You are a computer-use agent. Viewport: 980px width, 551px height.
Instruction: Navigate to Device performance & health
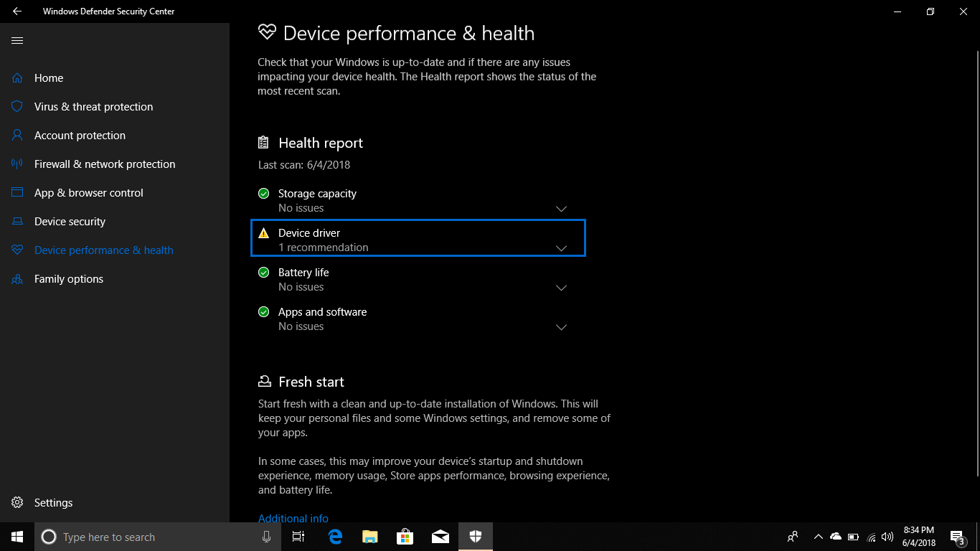click(x=115, y=250)
